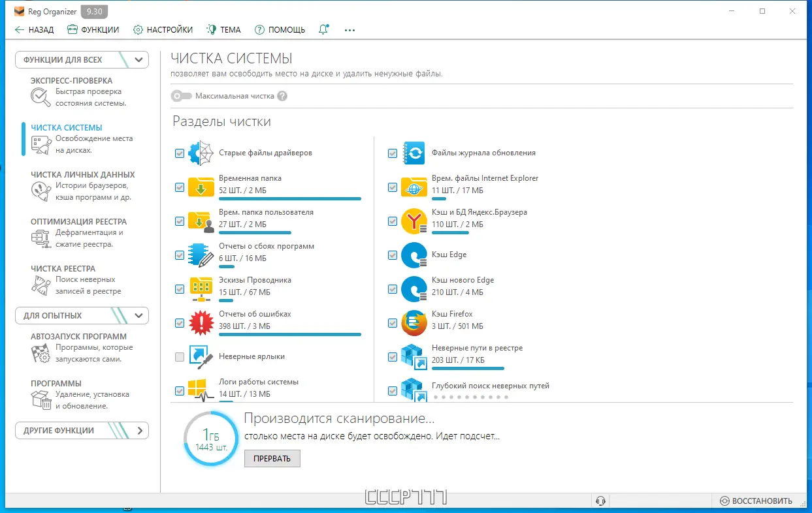Click the Кэш Firefox icon

tap(414, 323)
